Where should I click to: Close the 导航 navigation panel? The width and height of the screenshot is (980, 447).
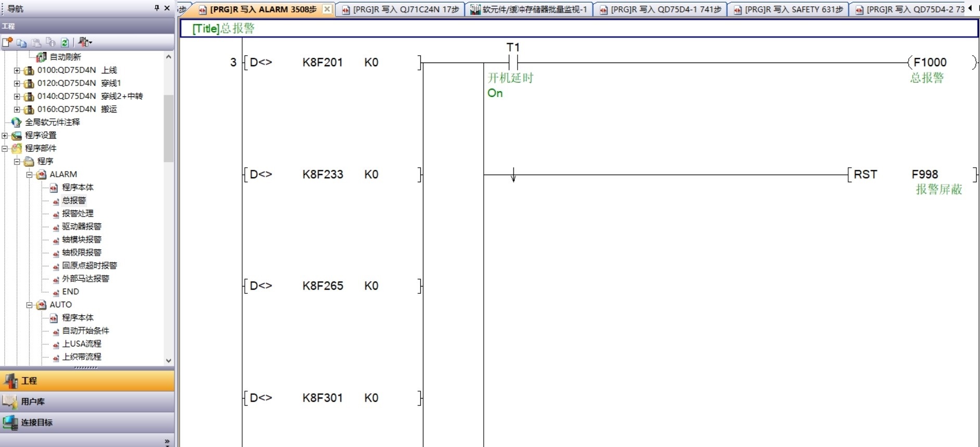point(167,8)
